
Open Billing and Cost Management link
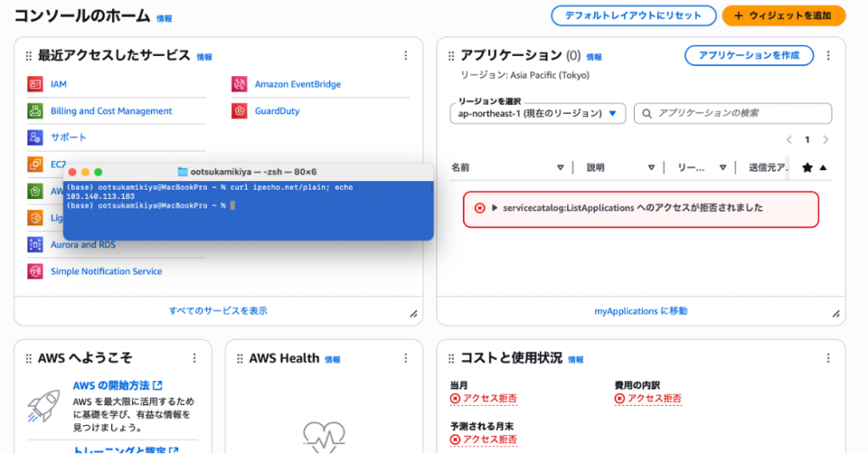coord(111,111)
